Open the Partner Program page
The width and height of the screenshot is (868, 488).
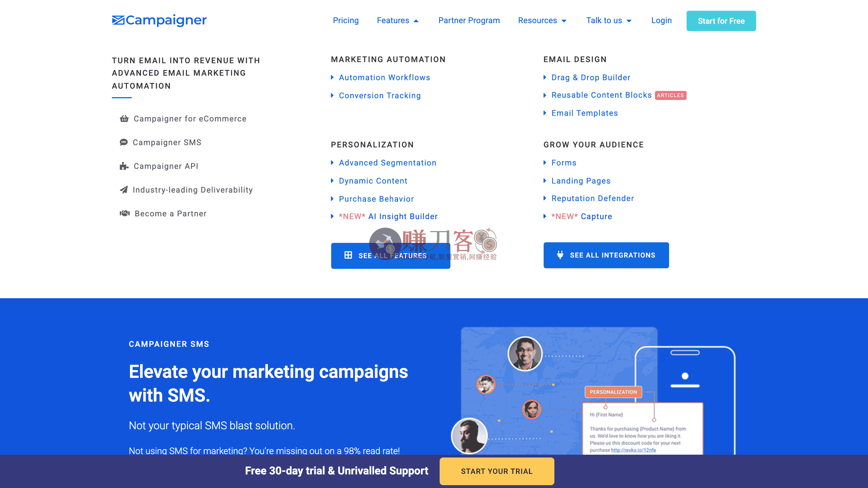pos(469,21)
